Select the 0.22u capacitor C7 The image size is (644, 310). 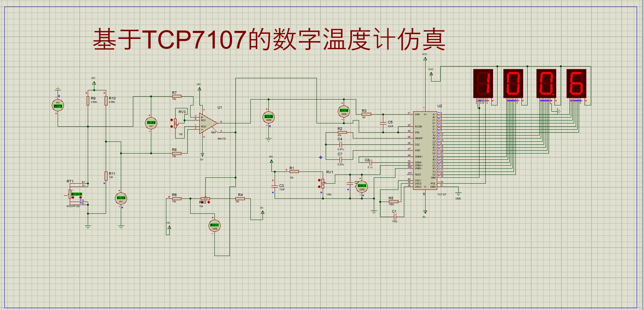click(x=340, y=159)
